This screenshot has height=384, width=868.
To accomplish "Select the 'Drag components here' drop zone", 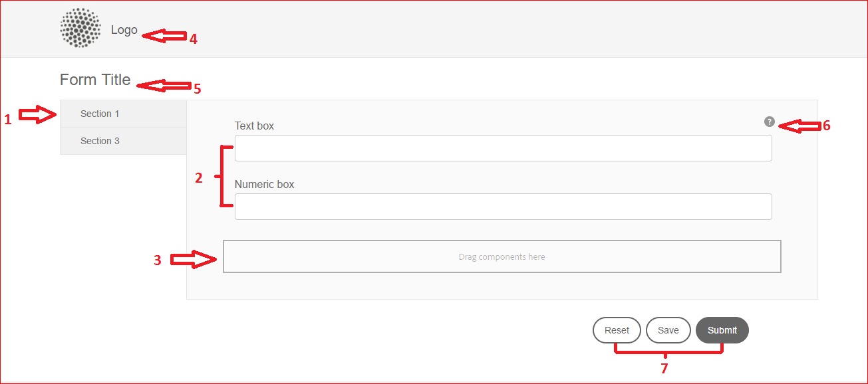I will click(x=502, y=257).
